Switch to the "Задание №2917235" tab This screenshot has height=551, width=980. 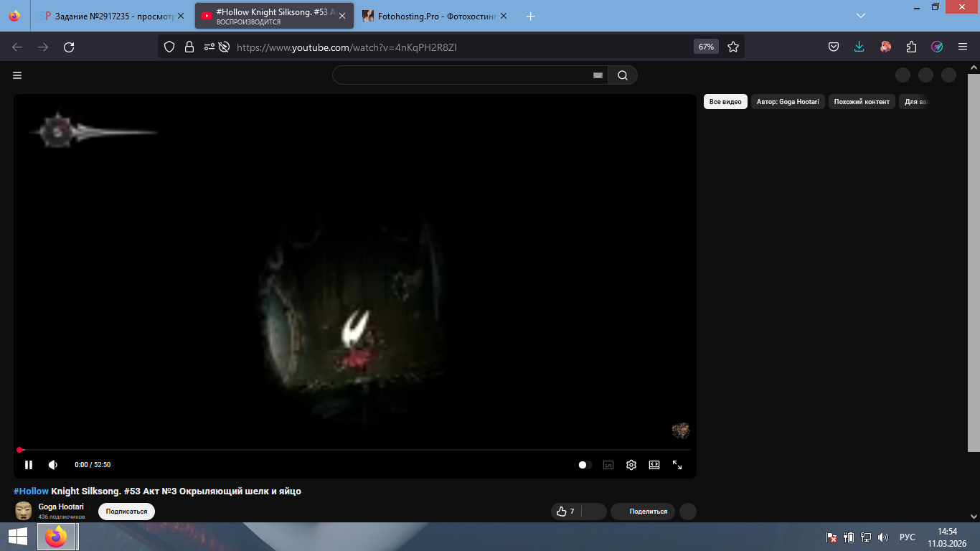point(106,16)
